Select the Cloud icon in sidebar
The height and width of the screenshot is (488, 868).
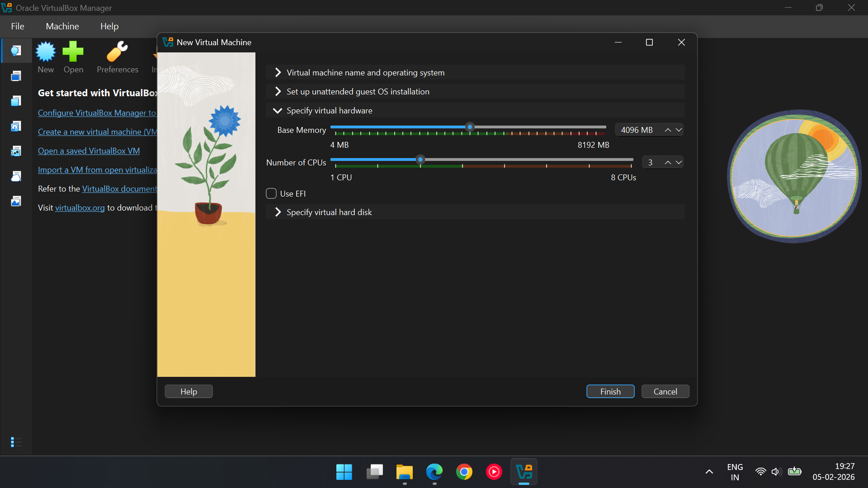(x=16, y=176)
